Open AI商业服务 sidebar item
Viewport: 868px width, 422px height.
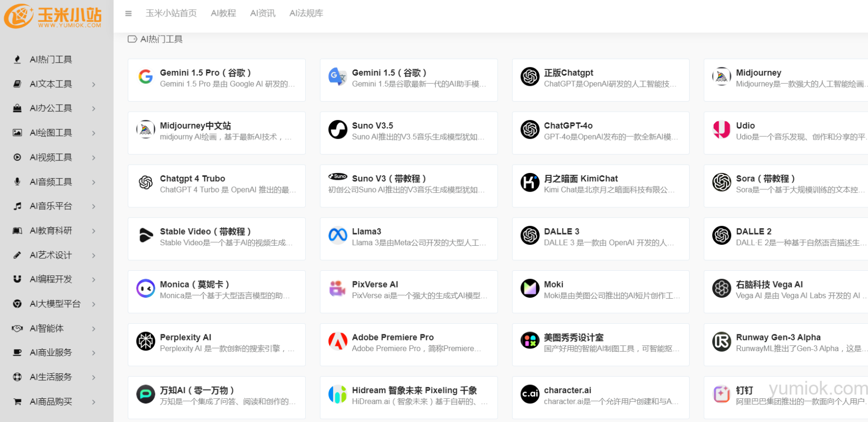tap(51, 353)
